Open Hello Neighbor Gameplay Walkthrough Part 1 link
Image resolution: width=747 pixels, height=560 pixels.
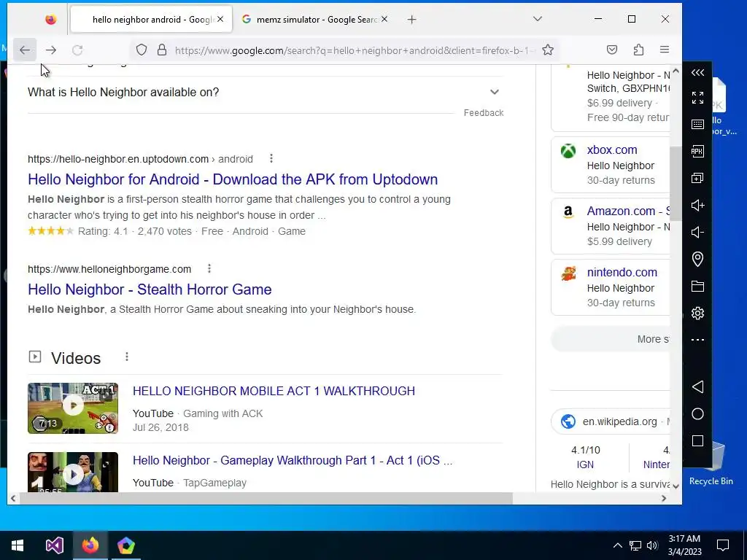[293, 461]
